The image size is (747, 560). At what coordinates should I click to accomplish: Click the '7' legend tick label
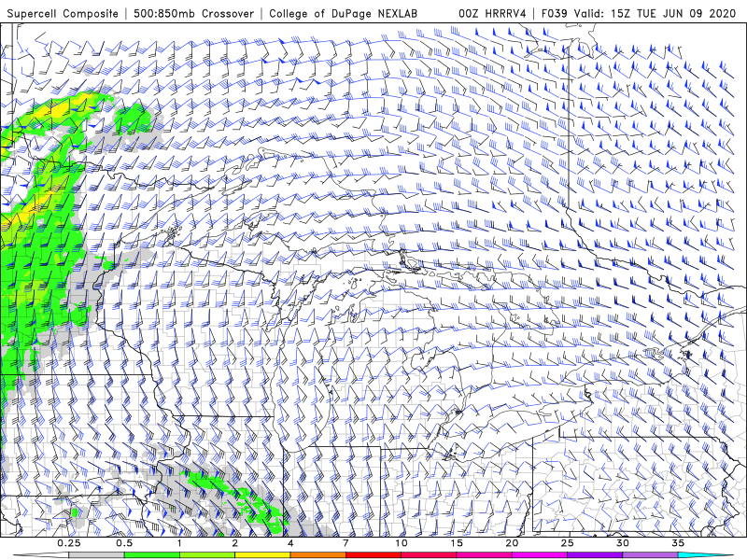345,543
